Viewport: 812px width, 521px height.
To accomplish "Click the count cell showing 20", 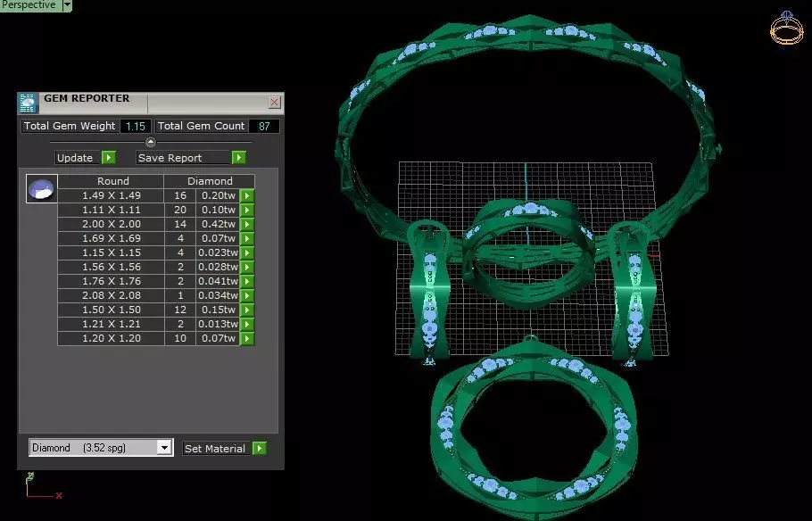I will pyautogui.click(x=180, y=210).
